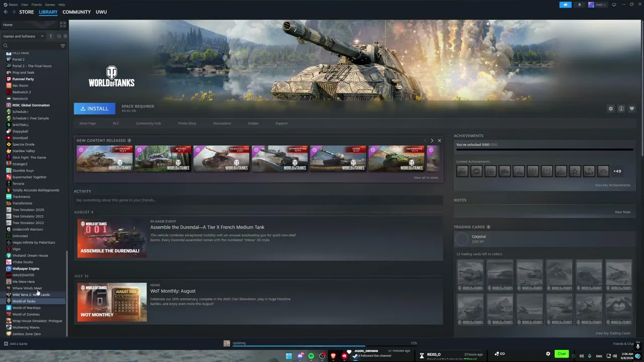Select Zenless Zone Zero in the library list
The height and width of the screenshot is (362, 644).
[26, 334]
